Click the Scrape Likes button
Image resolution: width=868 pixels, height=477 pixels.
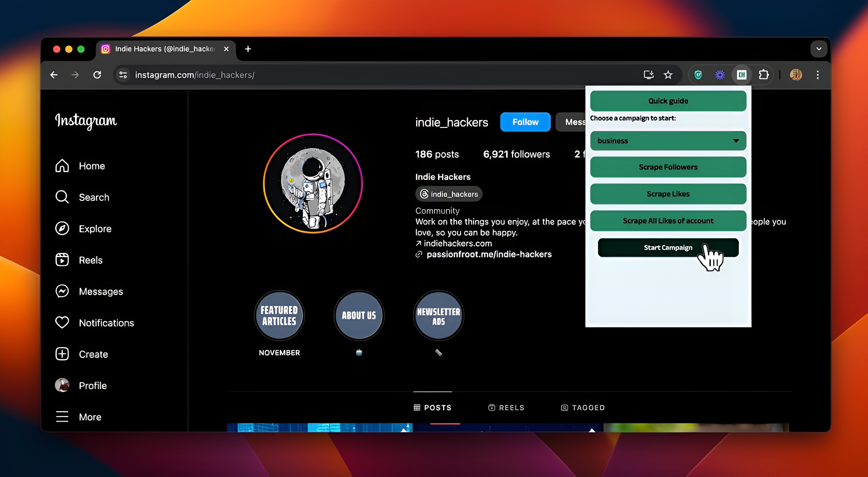click(x=668, y=194)
